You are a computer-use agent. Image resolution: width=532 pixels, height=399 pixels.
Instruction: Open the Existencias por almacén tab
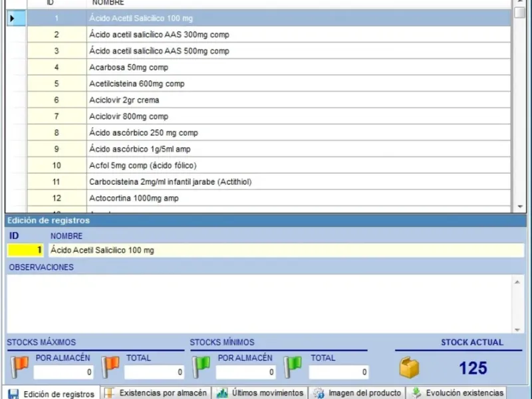click(156, 393)
